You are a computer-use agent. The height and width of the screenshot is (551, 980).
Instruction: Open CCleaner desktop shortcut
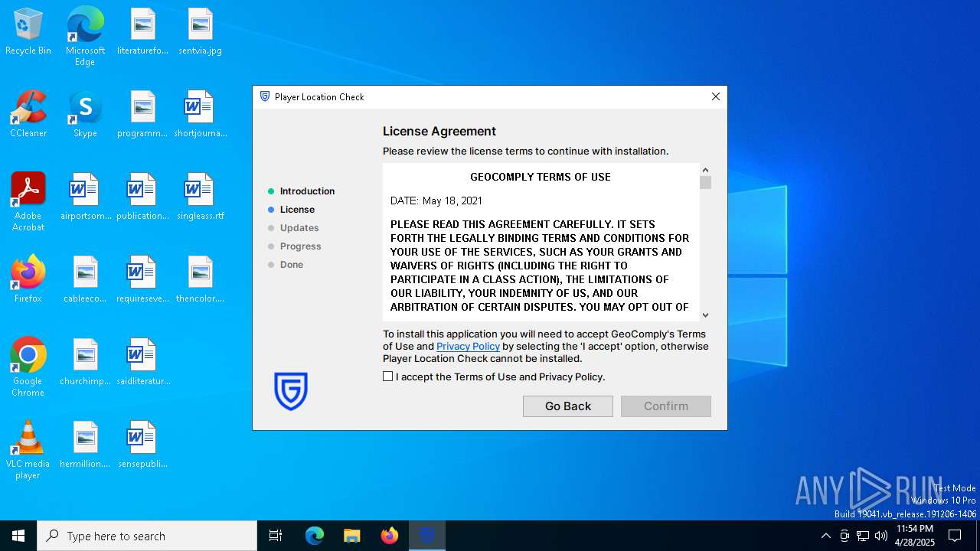coord(28,115)
